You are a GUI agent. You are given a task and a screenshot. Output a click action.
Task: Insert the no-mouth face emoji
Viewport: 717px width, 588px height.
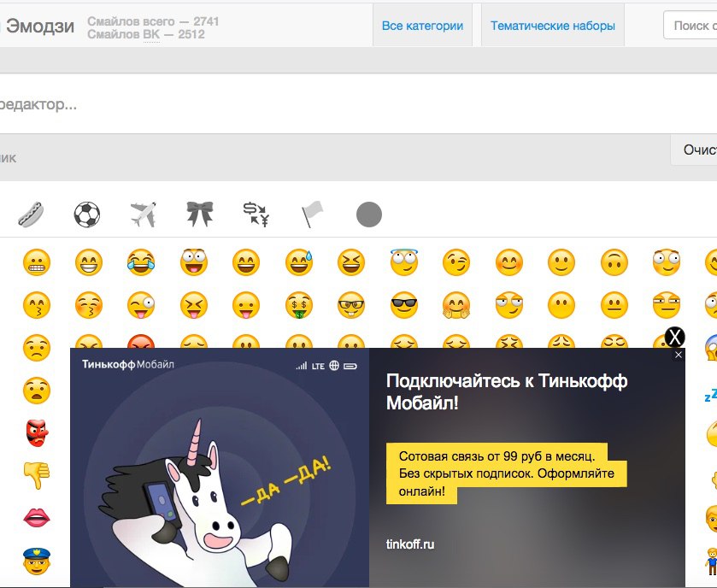tap(561, 305)
